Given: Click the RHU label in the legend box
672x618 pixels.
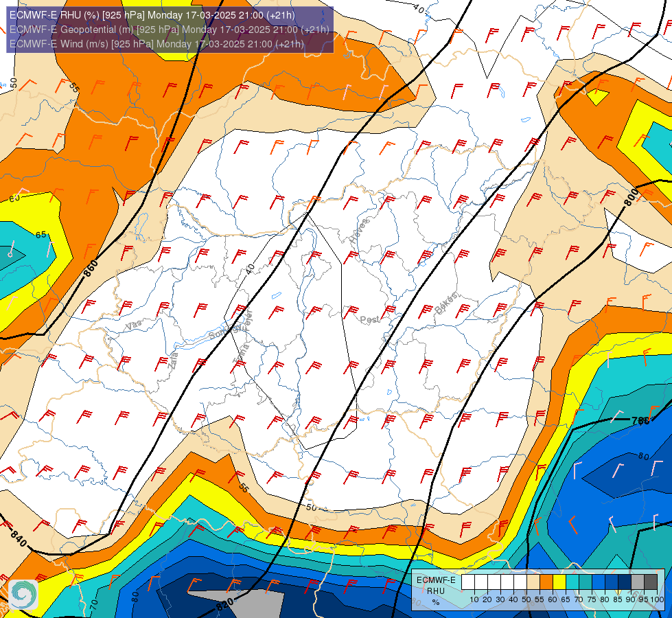Looking at the screenshot, I should 436,591.
